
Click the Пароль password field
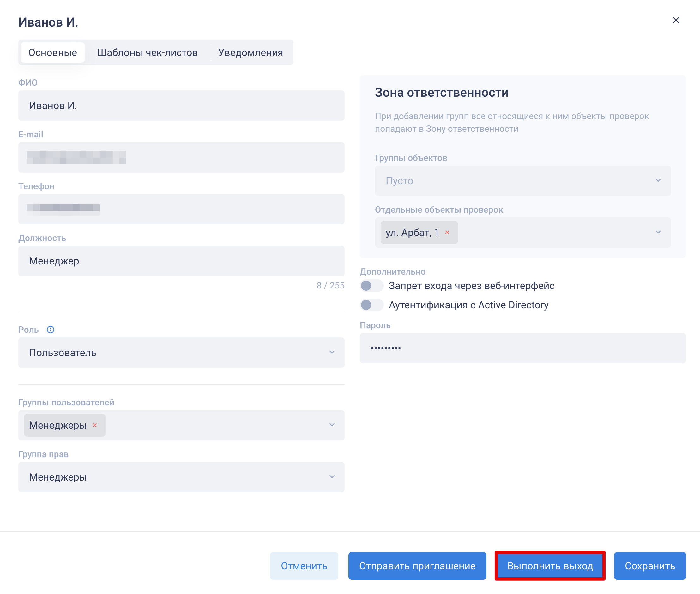pos(522,348)
